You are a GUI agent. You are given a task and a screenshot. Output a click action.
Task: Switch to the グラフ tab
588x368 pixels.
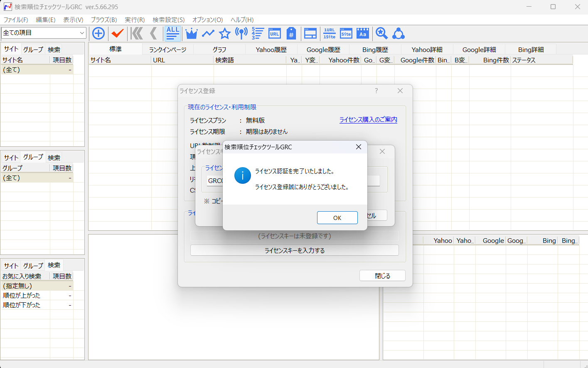[x=219, y=49]
